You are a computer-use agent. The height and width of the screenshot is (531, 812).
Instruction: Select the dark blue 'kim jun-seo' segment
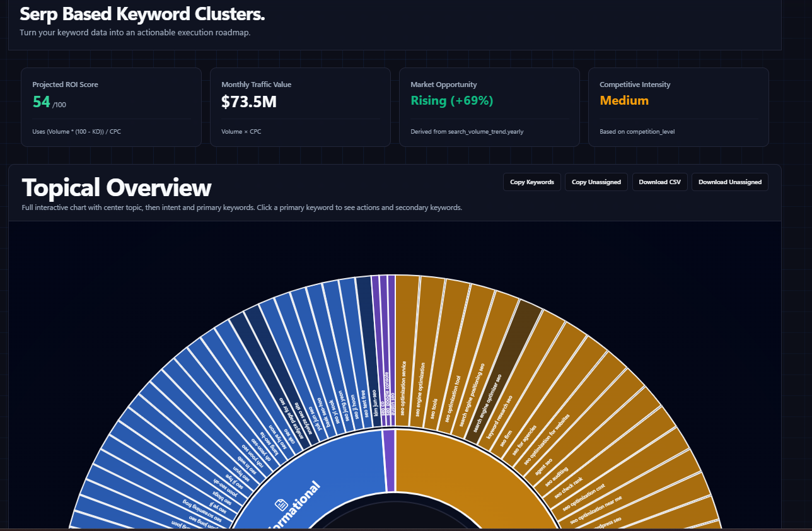[369, 351]
